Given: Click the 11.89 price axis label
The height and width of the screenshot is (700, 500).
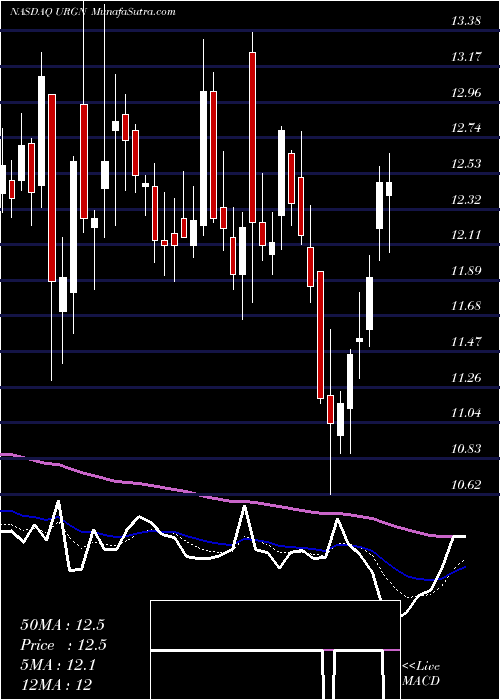Looking at the screenshot, I should click(x=467, y=271).
